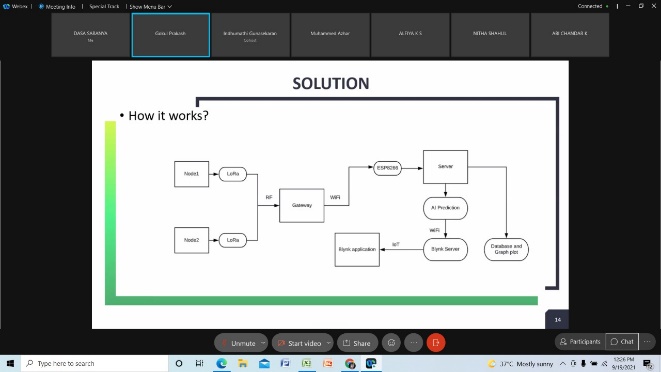
Task: Expand the Show Menu Bar dropdown
Action: [150, 7]
